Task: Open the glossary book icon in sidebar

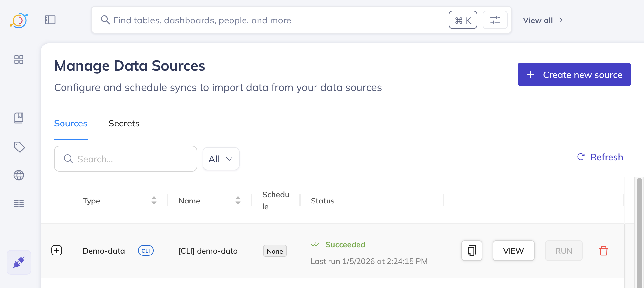Action: 19,118
